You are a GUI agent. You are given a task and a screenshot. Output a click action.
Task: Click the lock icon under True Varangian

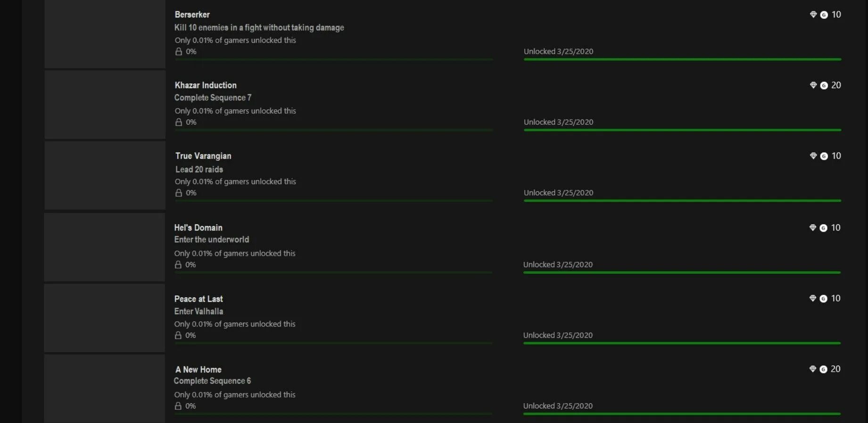coord(179,193)
